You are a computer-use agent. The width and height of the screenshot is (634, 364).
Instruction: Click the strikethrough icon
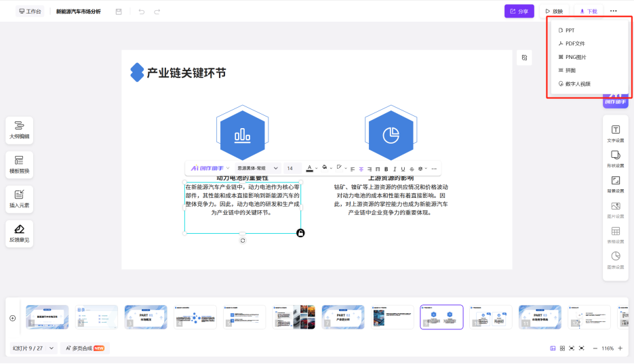point(412,169)
